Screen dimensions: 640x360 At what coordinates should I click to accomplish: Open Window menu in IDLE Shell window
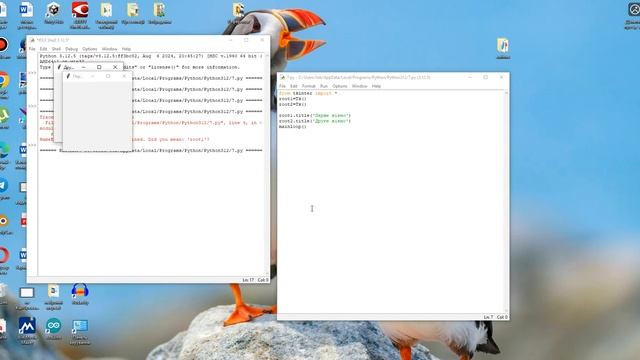click(x=109, y=49)
